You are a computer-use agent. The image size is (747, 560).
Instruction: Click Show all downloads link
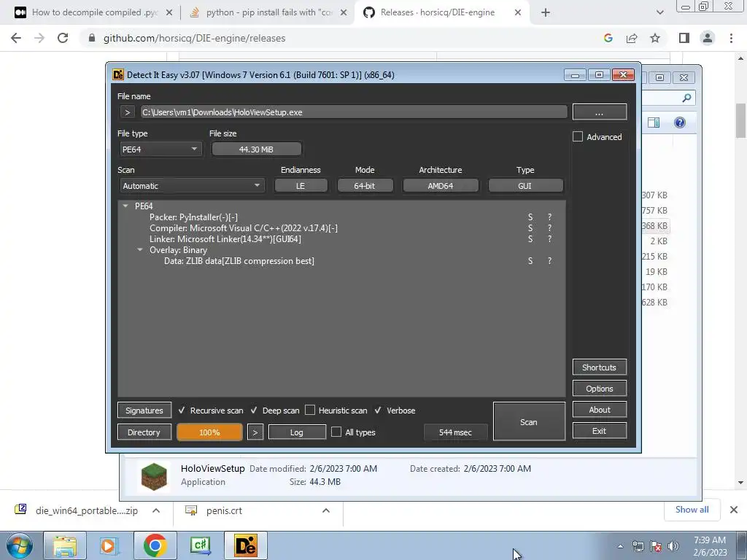692,510
